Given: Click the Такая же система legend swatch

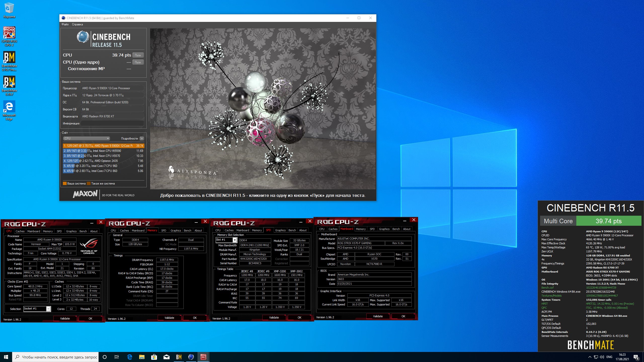Looking at the screenshot, I should (89, 184).
